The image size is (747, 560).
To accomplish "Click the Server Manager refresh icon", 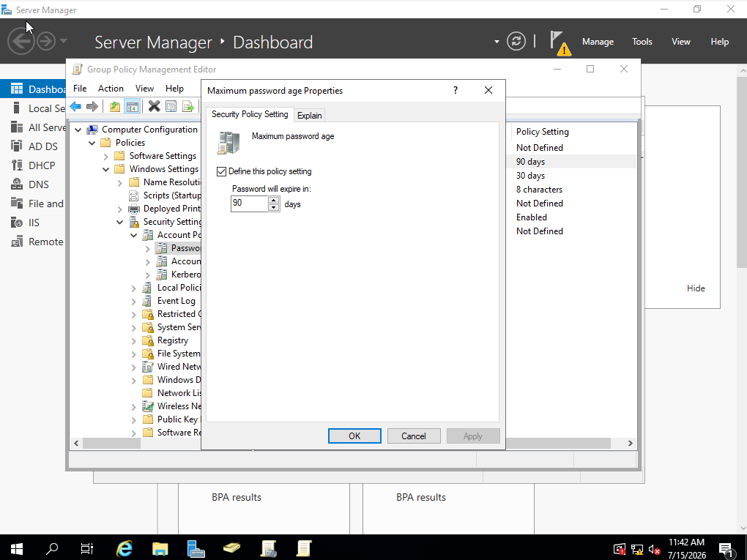I will (x=516, y=41).
